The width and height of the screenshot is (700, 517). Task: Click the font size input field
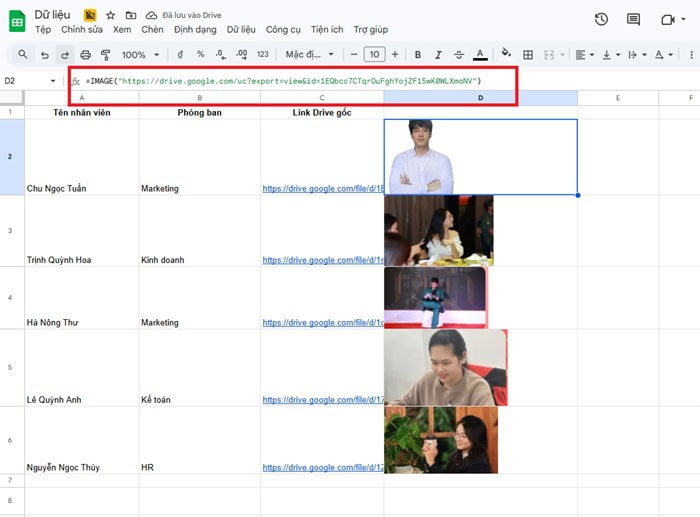374,54
